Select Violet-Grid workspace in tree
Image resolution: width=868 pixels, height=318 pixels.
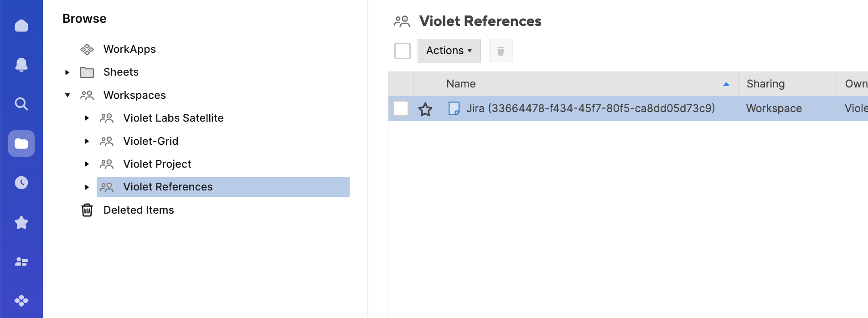pyautogui.click(x=150, y=141)
